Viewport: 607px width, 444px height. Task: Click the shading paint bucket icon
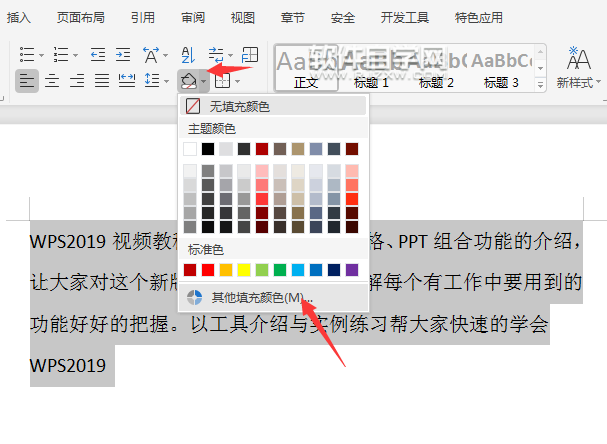tap(189, 81)
